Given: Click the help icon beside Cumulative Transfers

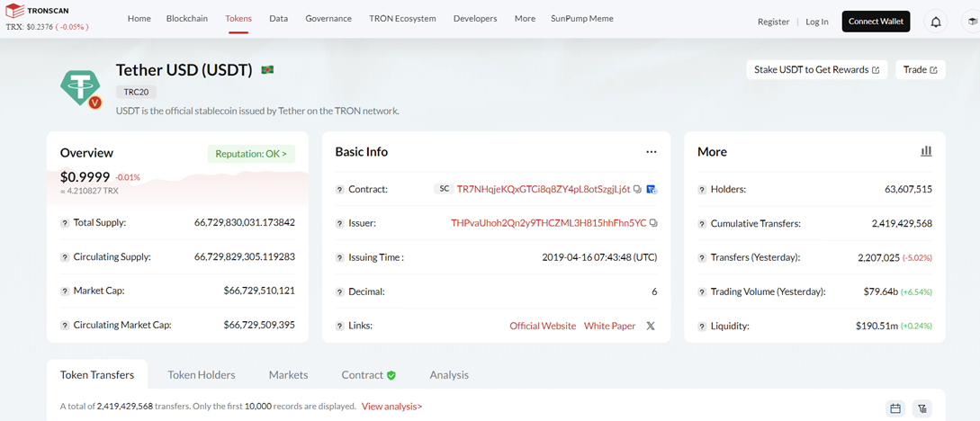Looking at the screenshot, I should [702, 224].
